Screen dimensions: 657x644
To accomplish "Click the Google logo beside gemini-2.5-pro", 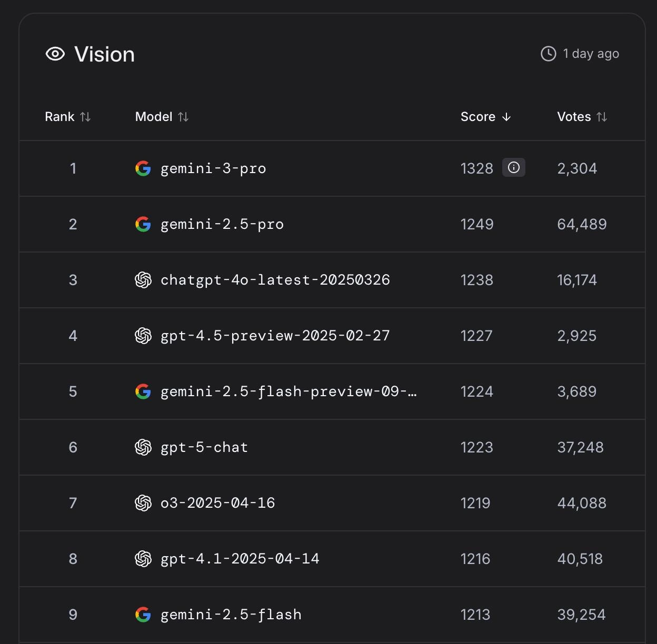I will (x=143, y=224).
